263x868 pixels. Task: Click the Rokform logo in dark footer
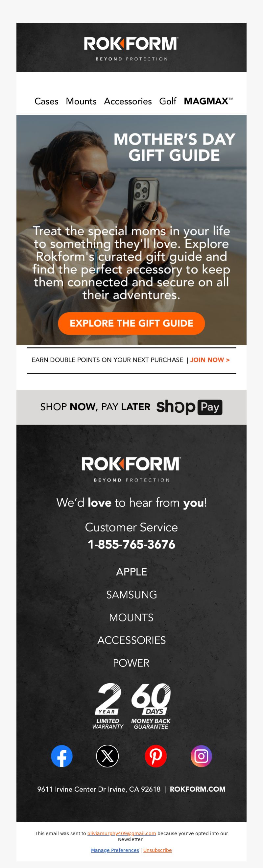point(131,469)
